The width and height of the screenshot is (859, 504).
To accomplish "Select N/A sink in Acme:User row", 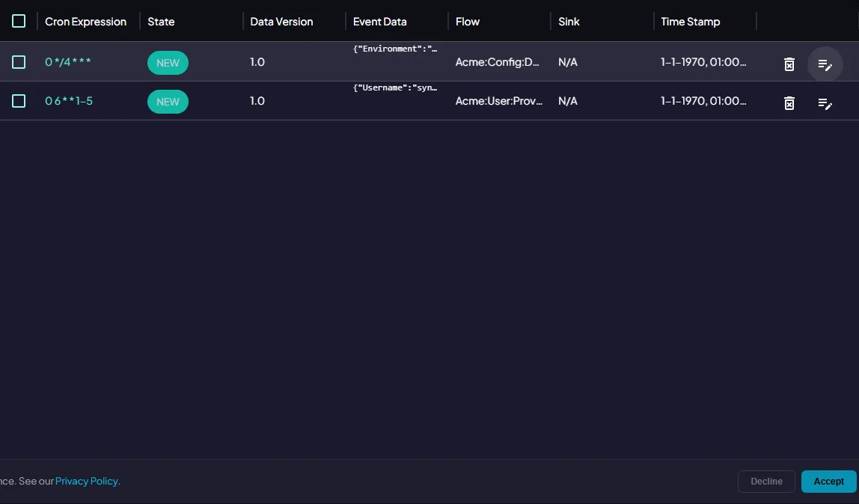I will tap(567, 101).
